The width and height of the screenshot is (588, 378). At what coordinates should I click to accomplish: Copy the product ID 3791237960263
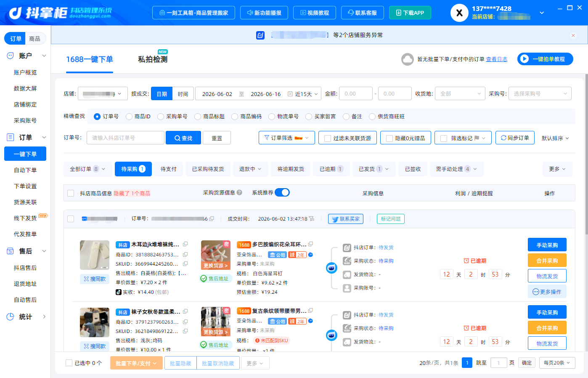coord(185,322)
